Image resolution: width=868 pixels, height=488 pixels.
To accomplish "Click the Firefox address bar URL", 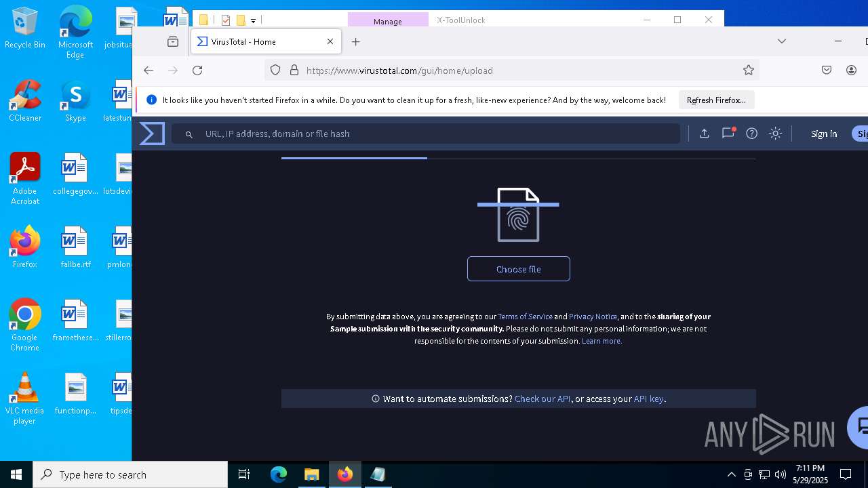I will 399,70.
